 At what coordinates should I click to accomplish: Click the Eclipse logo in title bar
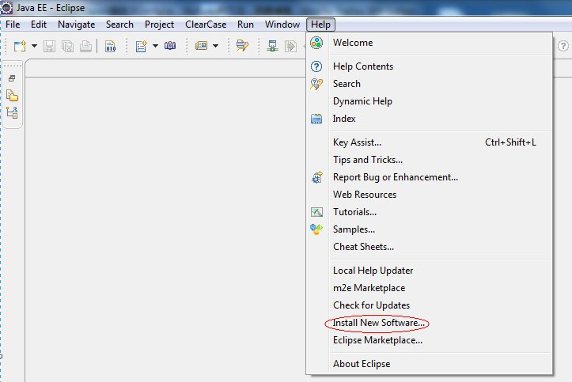click(7, 8)
